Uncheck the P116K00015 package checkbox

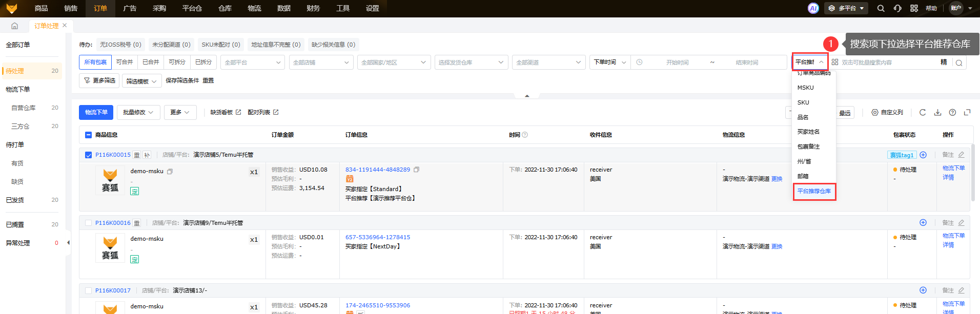pyautogui.click(x=88, y=155)
